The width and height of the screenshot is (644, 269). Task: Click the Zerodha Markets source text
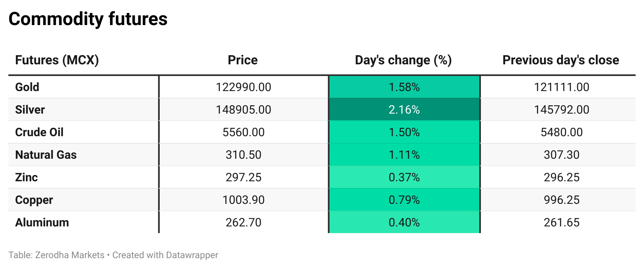(x=66, y=255)
